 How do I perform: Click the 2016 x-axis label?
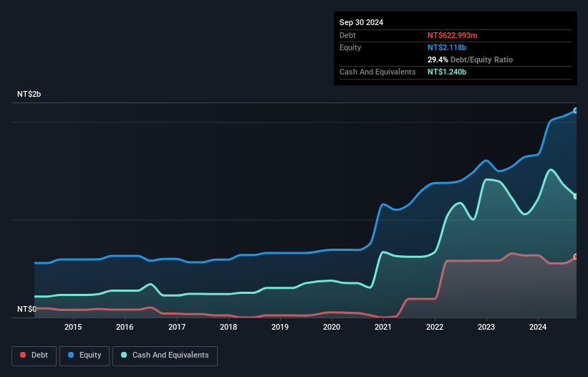[x=125, y=327]
